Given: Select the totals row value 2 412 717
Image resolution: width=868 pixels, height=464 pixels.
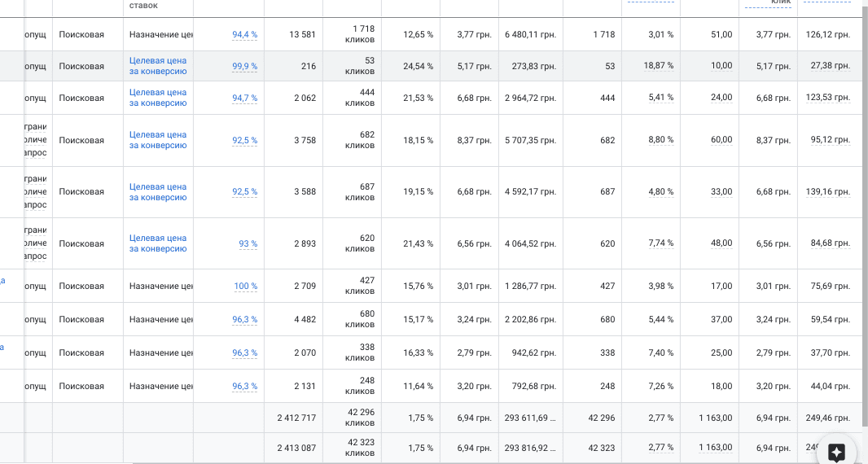Looking at the screenshot, I should click(296, 418).
